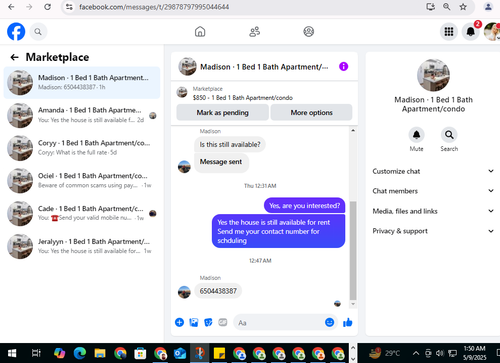The width and height of the screenshot is (500, 363).
Task: Open the browser profile icon
Action: [x=488, y=7]
